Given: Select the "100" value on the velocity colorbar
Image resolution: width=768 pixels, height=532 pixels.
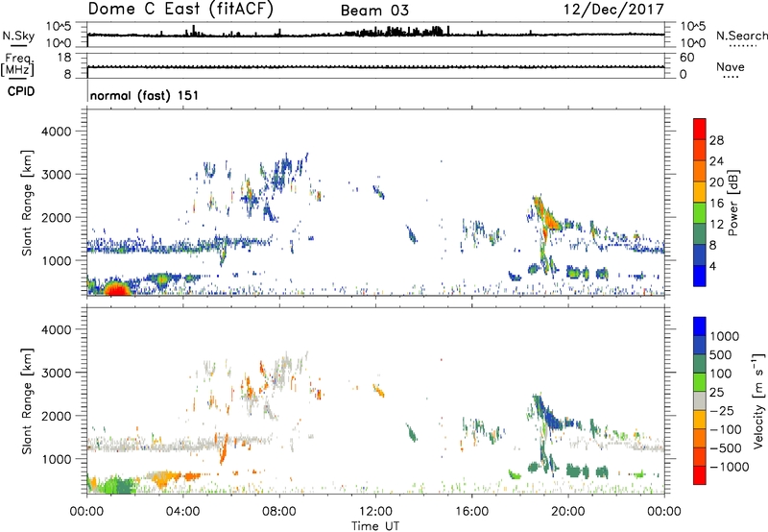Looking at the screenshot, I should pyautogui.click(x=721, y=374).
